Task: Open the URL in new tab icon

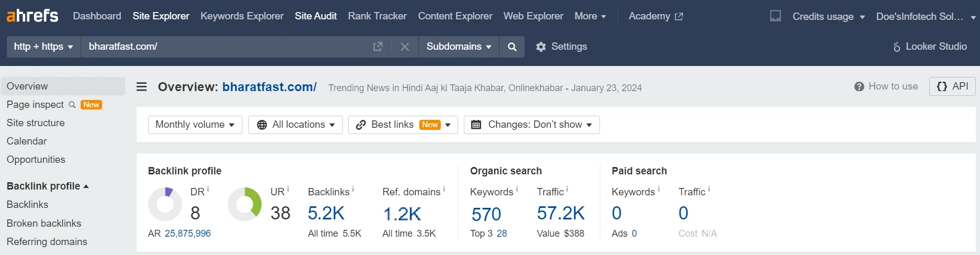Action: tap(377, 47)
